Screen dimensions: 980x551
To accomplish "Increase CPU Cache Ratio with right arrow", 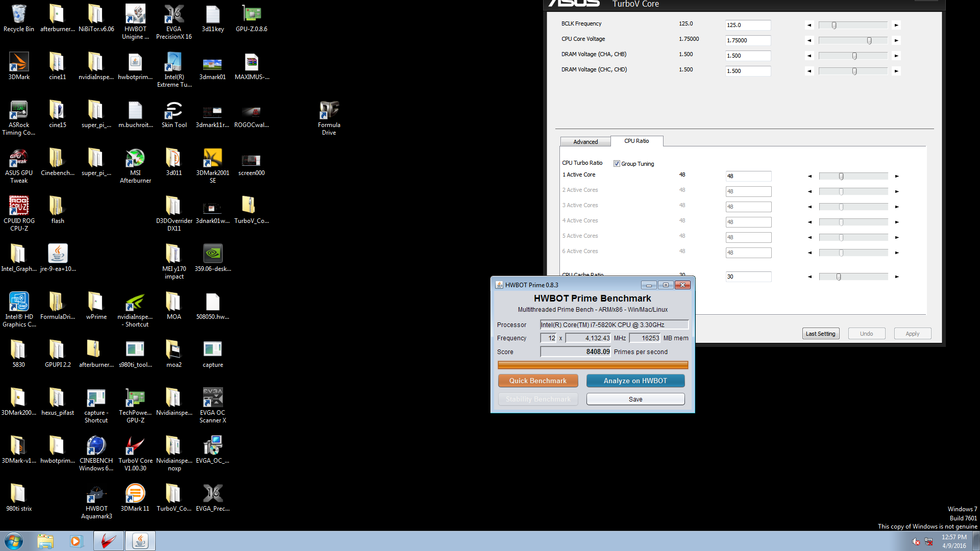I will tap(897, 277).
